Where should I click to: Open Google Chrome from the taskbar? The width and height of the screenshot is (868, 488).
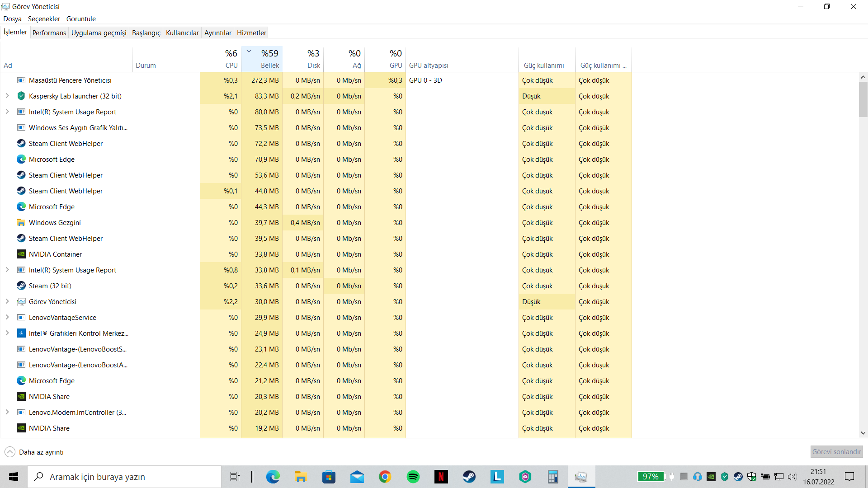click(x=385, y=477)
